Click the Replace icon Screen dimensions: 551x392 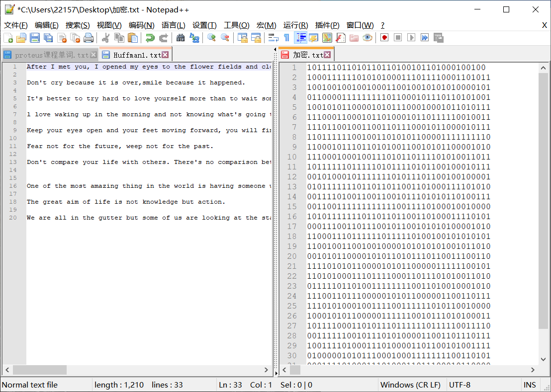[x=194, y=38]
